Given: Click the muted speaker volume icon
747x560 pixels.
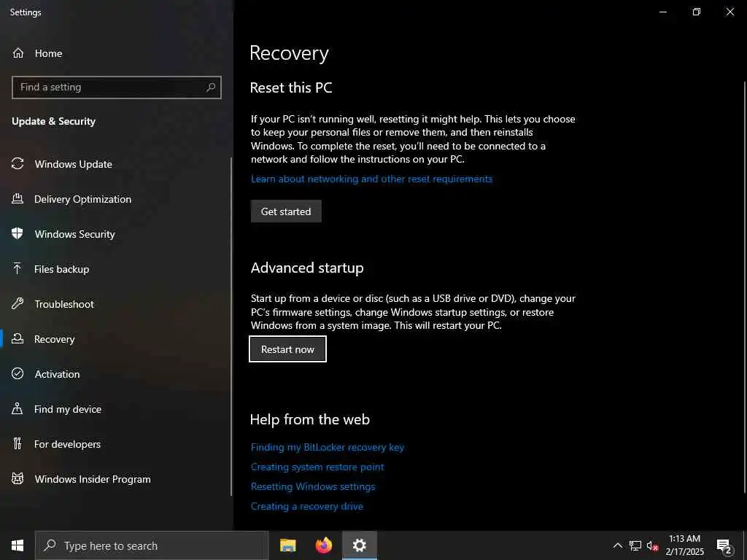Looking at the screenshot, I should [652, 545].
